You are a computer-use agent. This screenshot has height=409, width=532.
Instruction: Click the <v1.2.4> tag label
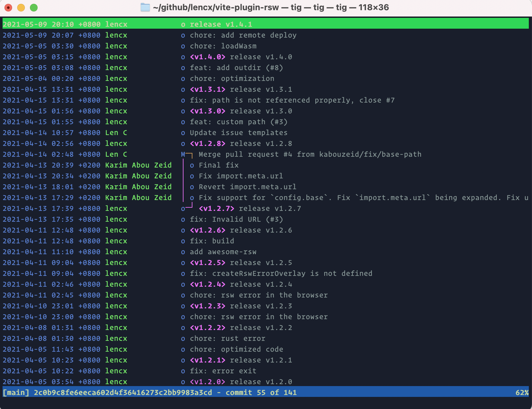click(x=208, y=284)
